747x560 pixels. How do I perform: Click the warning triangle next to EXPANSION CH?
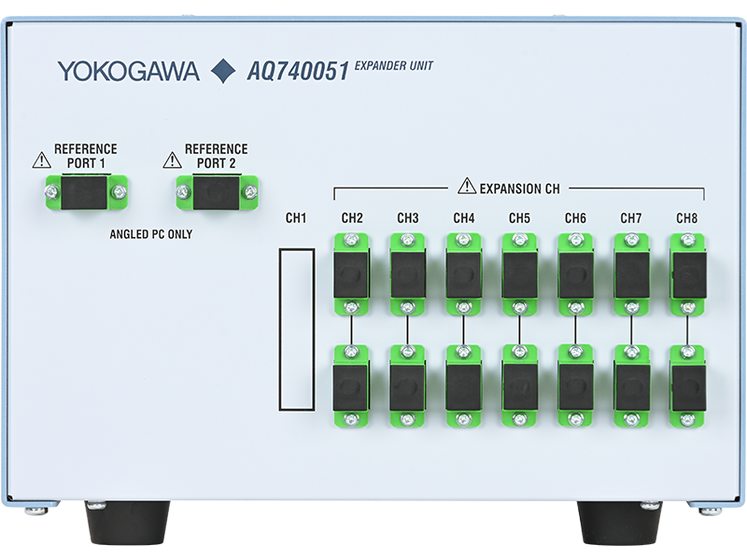click(x=467, y=186)
